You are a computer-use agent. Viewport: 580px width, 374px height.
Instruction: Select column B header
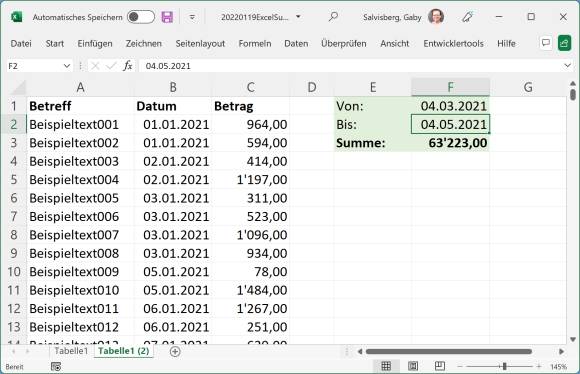point(173,87)
